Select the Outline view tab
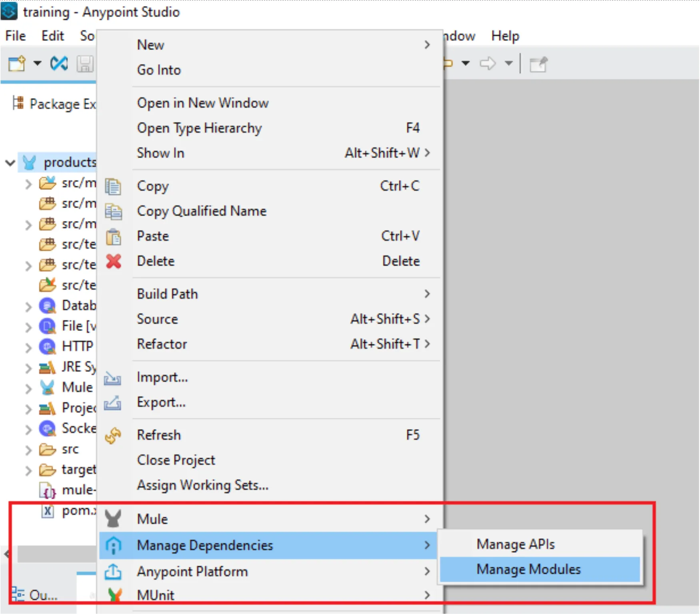700x614 pixels. (35, 595)
